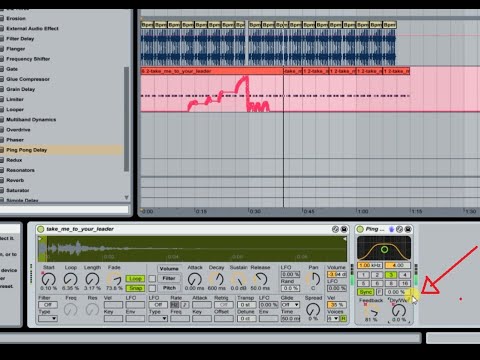480x360 pixels.
Task: Click the Transp 0 st field
Action: (246, 305)
